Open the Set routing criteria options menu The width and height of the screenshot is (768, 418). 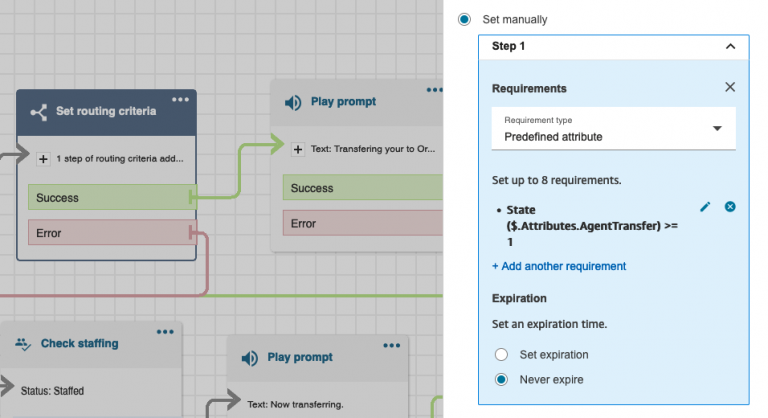(180, 99)
